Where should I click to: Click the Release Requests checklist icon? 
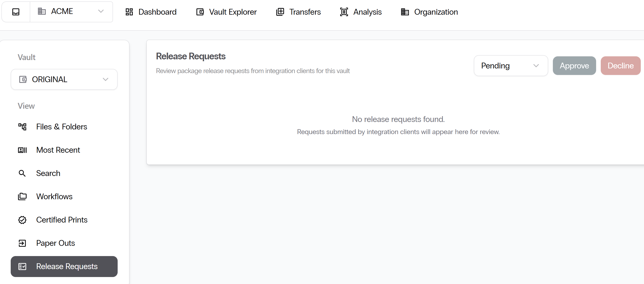(22, 266)
